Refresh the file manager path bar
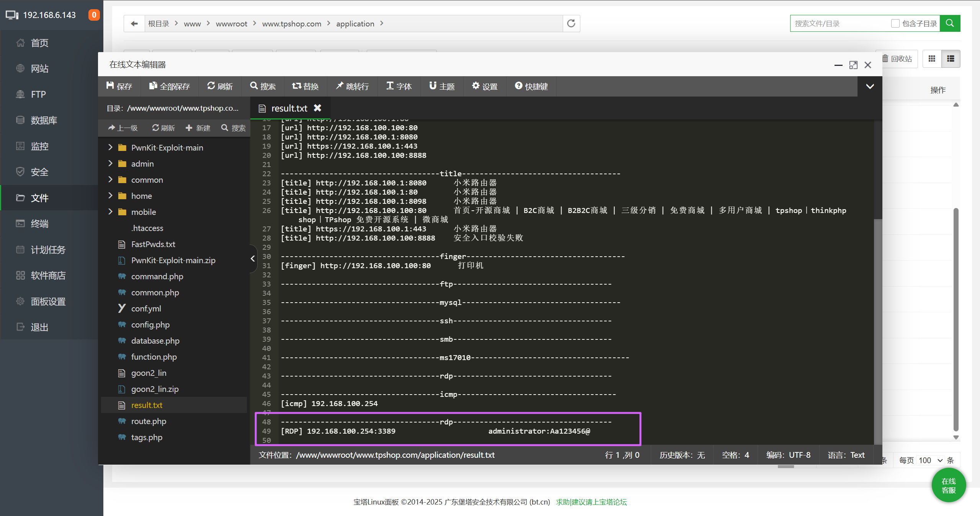 (571, 24)
